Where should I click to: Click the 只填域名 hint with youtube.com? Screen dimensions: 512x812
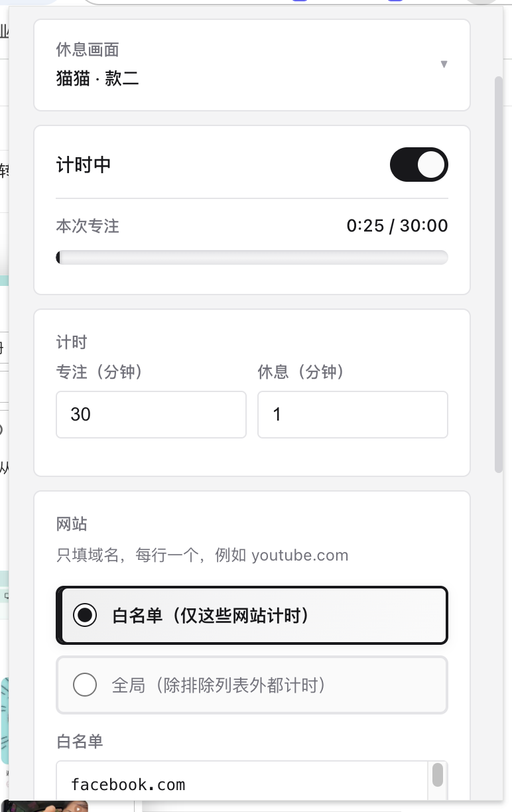pos(202,555)
